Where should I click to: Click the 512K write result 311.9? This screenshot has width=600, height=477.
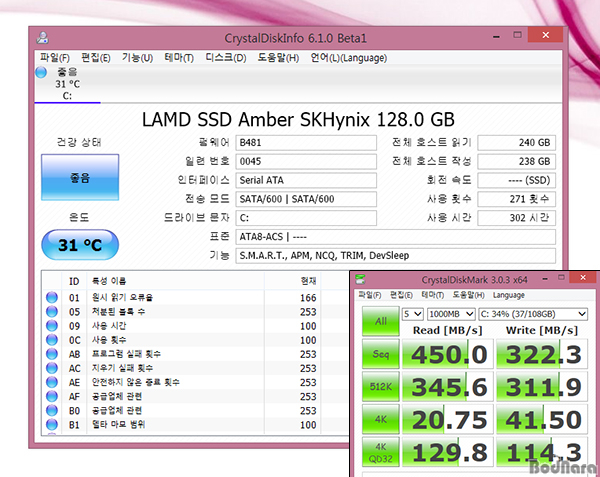coord(542,387)
